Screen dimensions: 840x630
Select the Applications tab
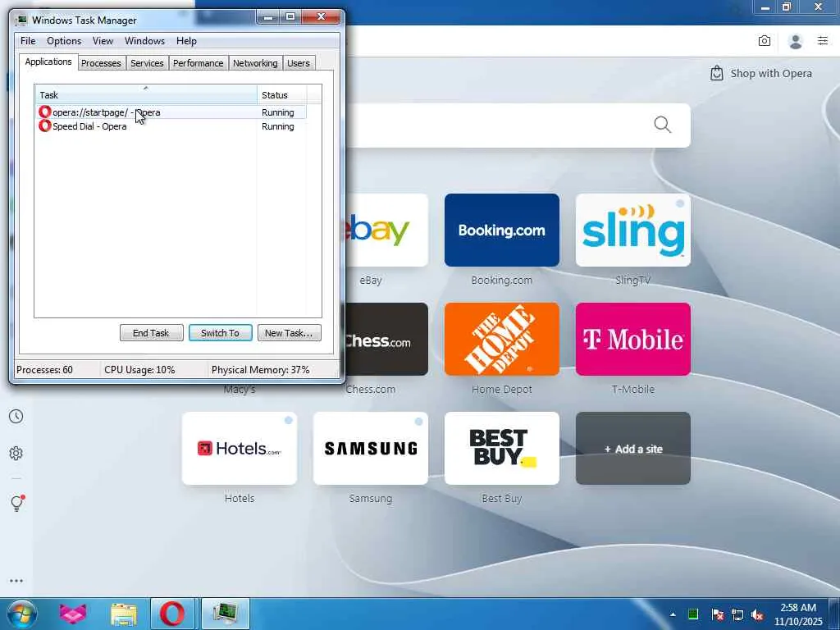click(x=48, y=62)
